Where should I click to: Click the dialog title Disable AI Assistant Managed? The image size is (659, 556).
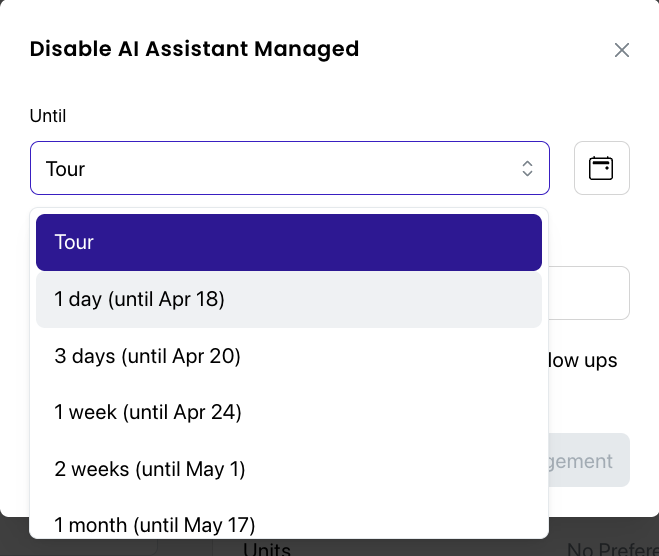click(x=195, y=49)
